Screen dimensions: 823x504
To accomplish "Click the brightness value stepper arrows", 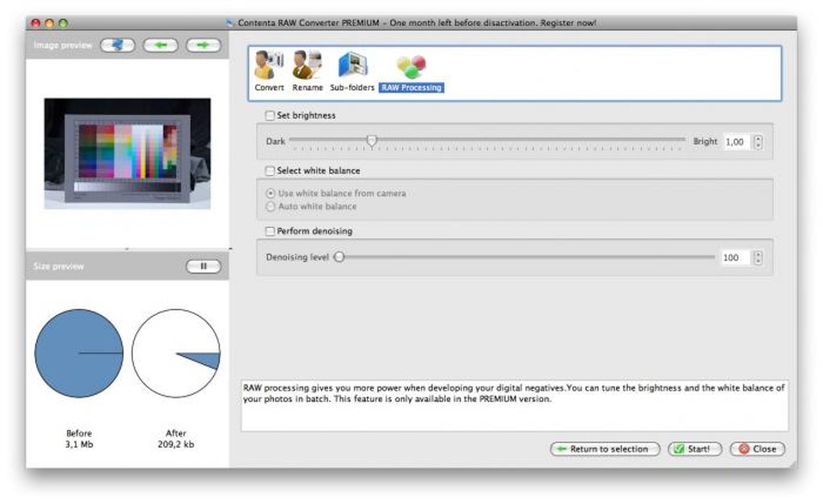I will click(x=758, y=142).
